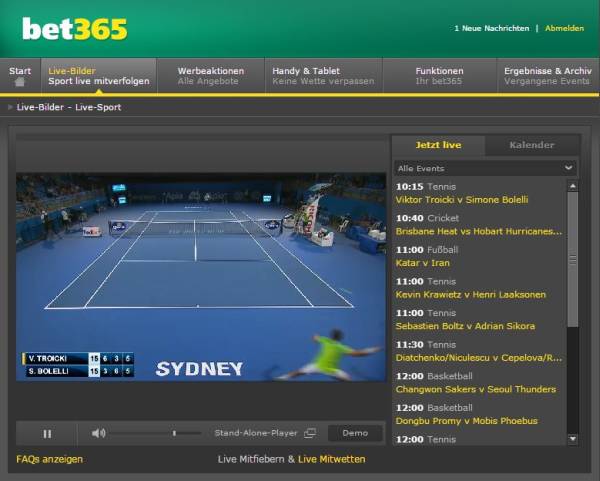Click the 11:30 Tennis time label
This screenshot has height=481, width=600.
click(426, 345)
